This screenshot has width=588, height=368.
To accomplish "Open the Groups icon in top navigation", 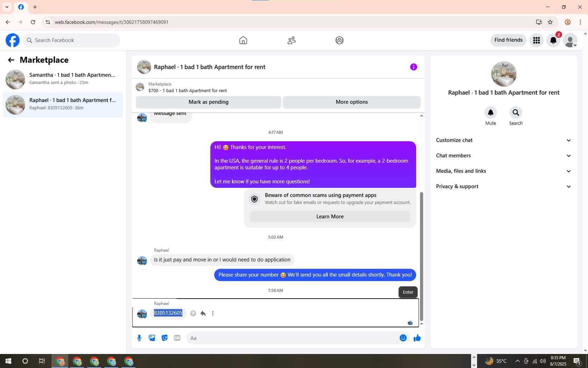I will [339, 40].
